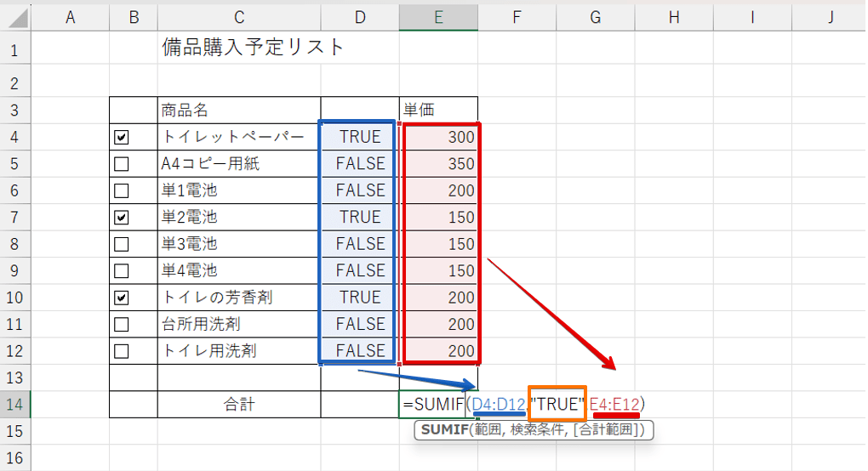
Task: Check the 台所用洗剤 checkbox
Action: (x=121, y=325)
